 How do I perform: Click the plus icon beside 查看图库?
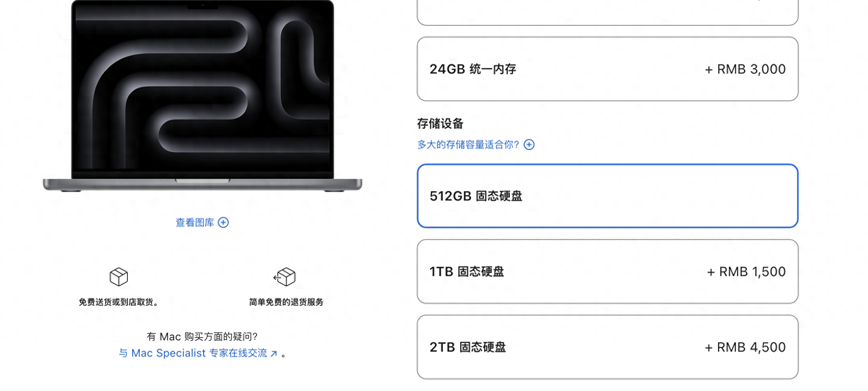223,222
